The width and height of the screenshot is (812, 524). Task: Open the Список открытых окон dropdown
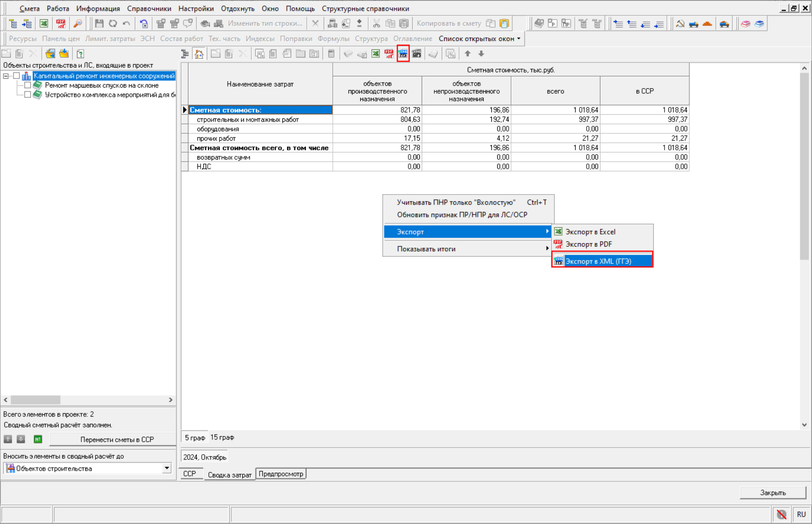pos(480,39)
